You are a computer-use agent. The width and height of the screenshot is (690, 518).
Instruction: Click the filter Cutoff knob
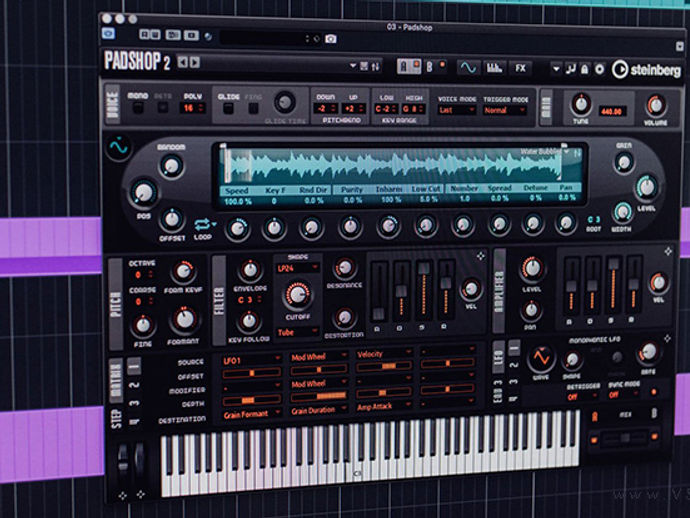[298, 294]
